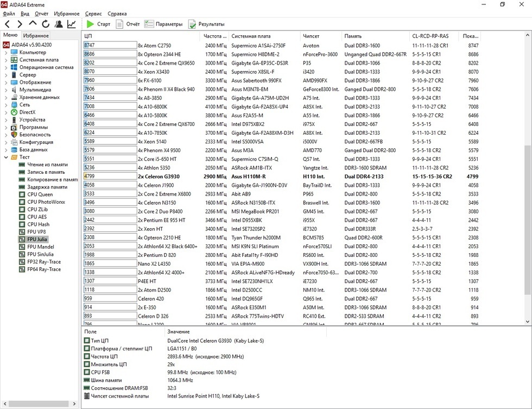This screenshot has height=409, width=532.
Task: Sort by the Память column header
Action: (x=376, y=36)
